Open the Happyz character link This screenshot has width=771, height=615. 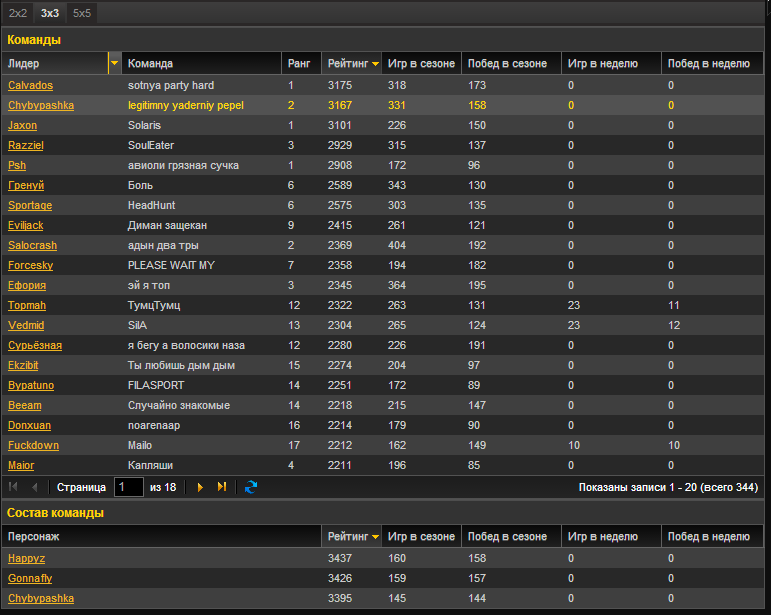[27, 558]
